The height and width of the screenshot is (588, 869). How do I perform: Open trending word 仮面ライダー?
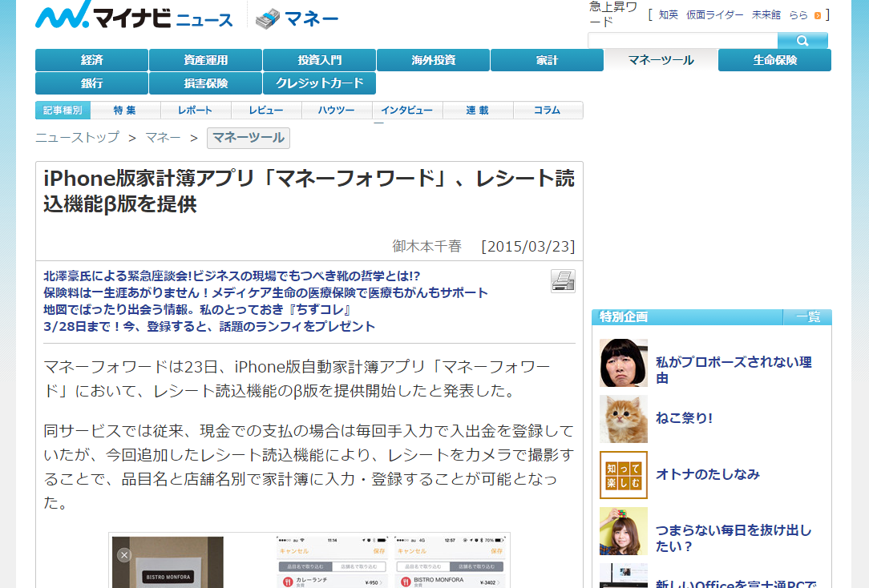pyautogui.click(x=715, y=15)
